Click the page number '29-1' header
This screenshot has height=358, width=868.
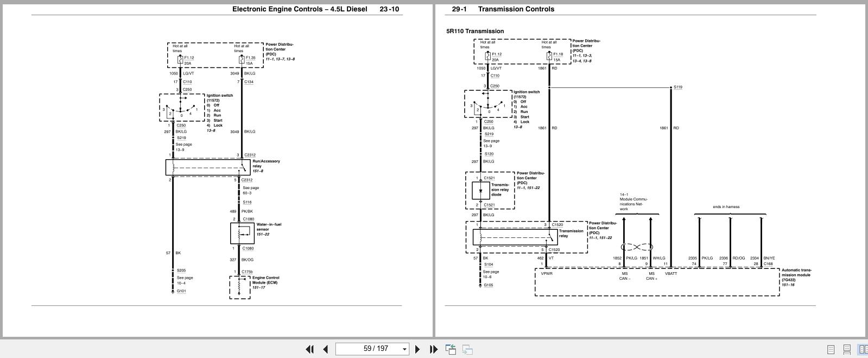(459, 9)
